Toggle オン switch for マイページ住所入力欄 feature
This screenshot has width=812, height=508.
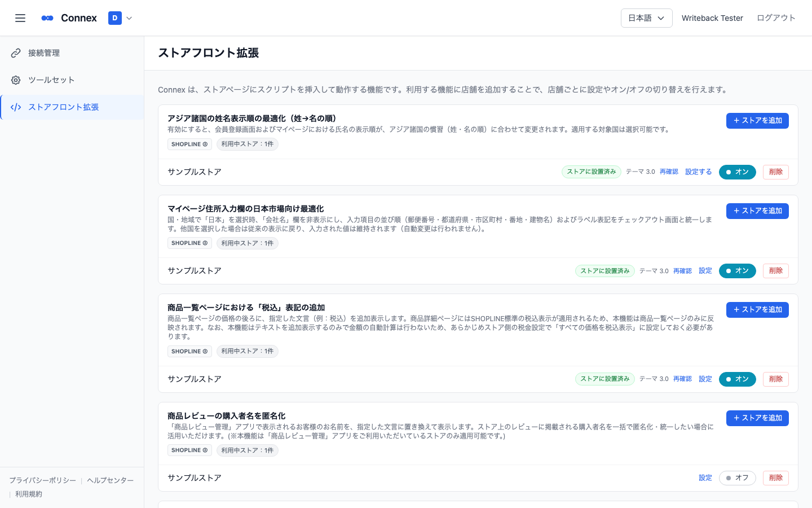pos(737,271)
